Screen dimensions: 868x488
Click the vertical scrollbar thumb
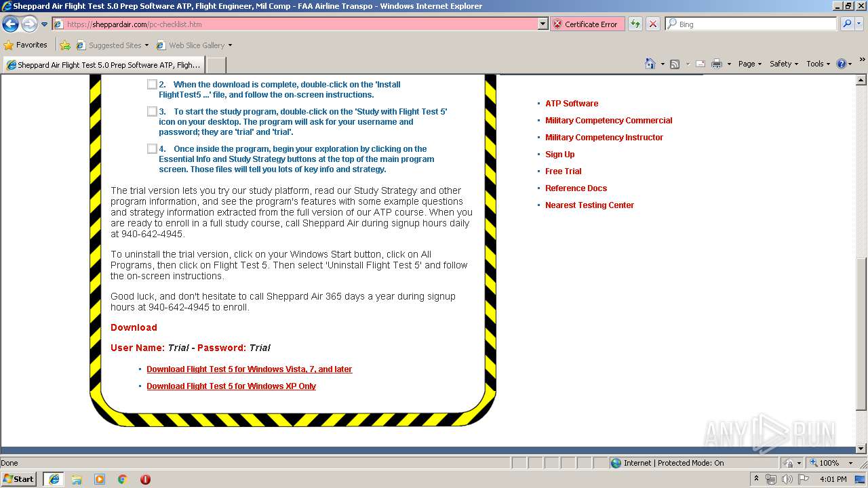[x=861, y=335]
